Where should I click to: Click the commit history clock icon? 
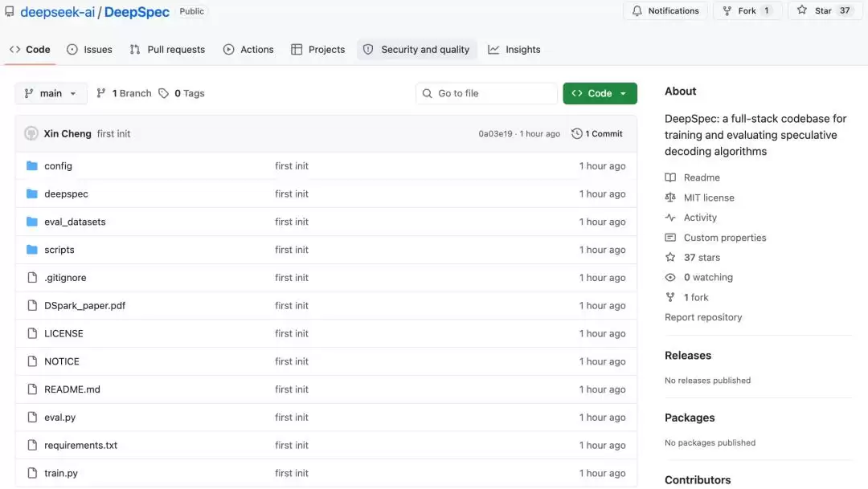click(x=576, y=134)
